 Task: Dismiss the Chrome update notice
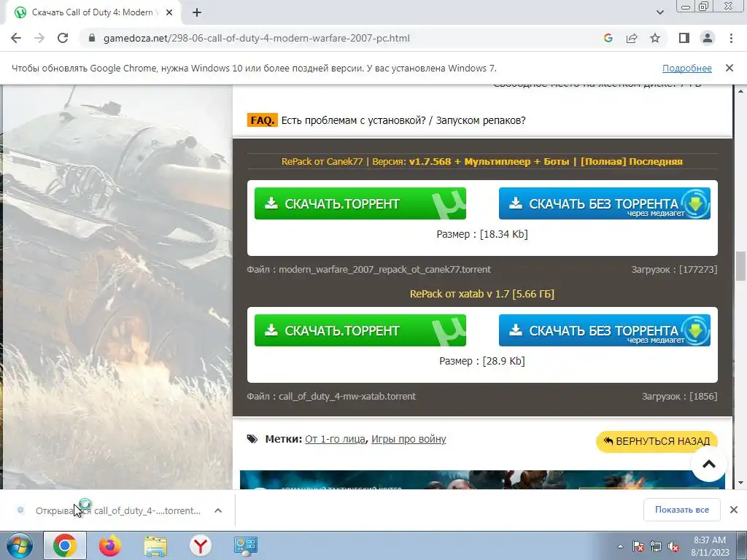[x=729, y=68]
